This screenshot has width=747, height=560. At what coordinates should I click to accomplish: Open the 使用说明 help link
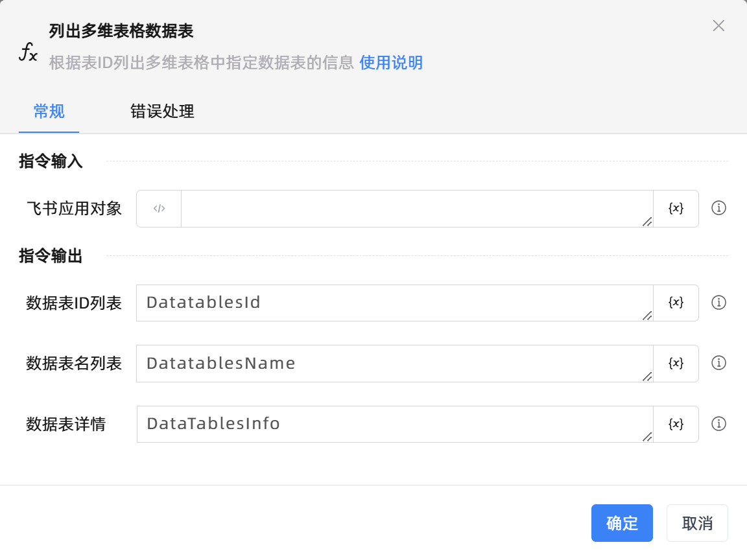(x=390, y=62)
